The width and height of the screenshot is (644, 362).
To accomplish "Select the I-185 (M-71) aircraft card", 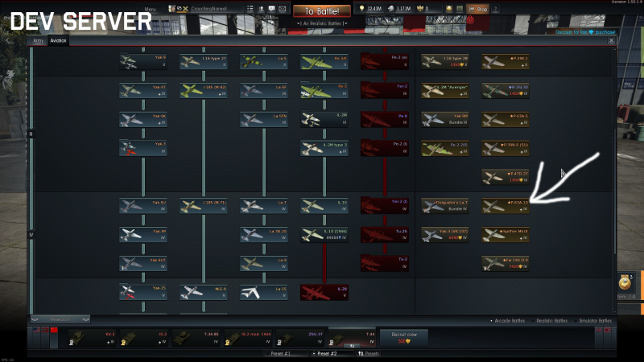I will [x=204, y=206].
